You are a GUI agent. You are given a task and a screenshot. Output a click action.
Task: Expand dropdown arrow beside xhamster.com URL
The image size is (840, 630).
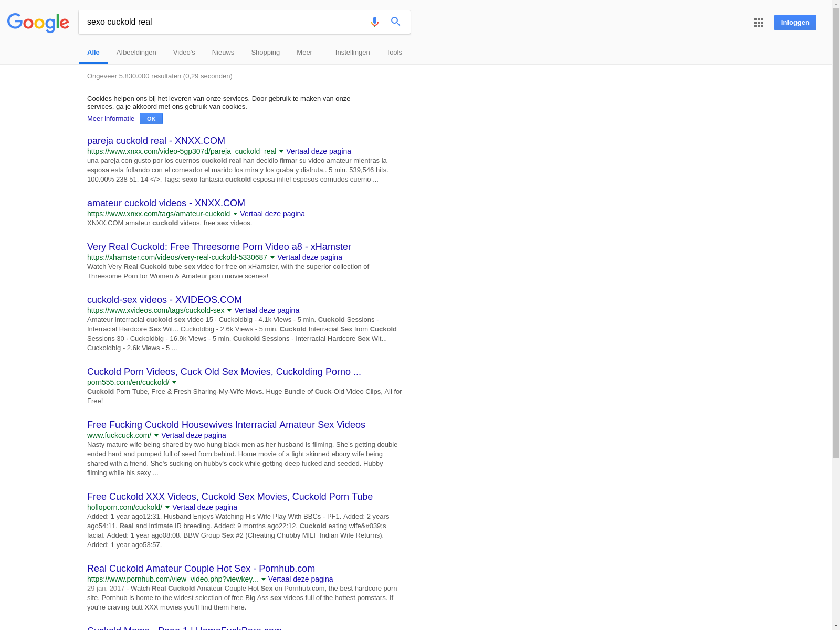[272, 258]
